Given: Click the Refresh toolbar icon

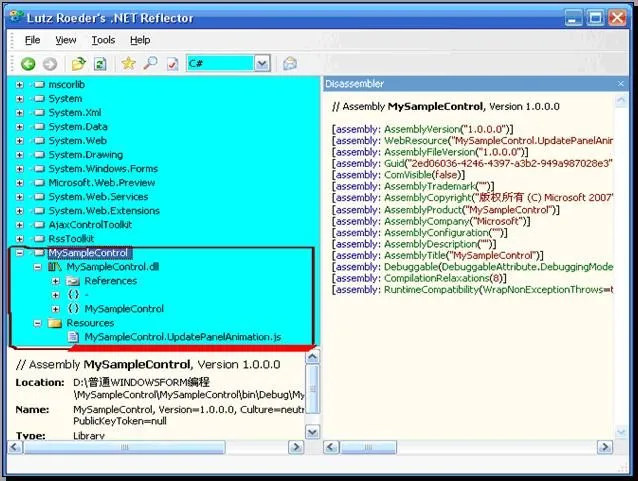Looking at the screenshot, I should (x=100, y=63).
